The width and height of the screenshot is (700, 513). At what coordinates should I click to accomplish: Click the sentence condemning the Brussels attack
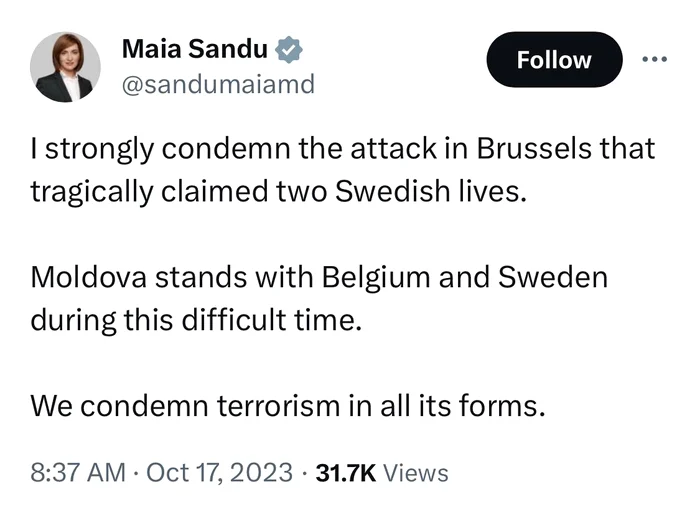pyautogui.click(x=342, y=170)
